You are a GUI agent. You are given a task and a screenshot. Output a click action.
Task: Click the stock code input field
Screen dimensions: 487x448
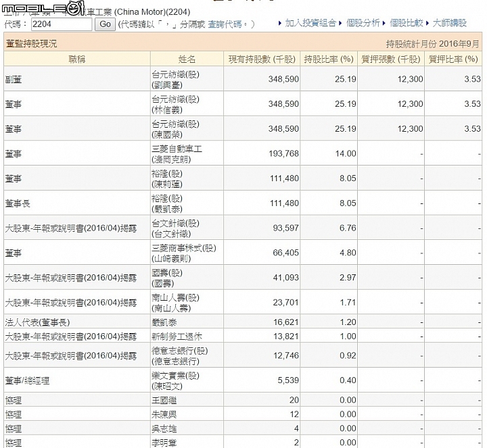click(x=62, y=24)
